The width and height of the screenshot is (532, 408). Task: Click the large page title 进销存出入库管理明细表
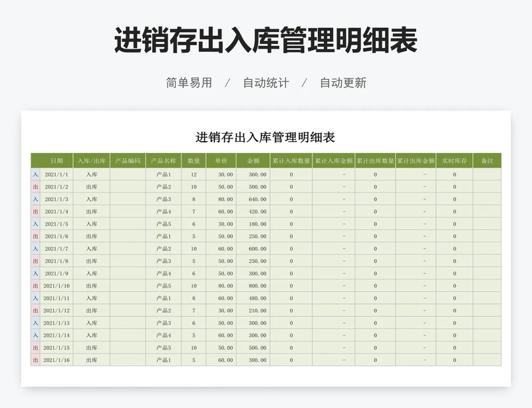265,41
